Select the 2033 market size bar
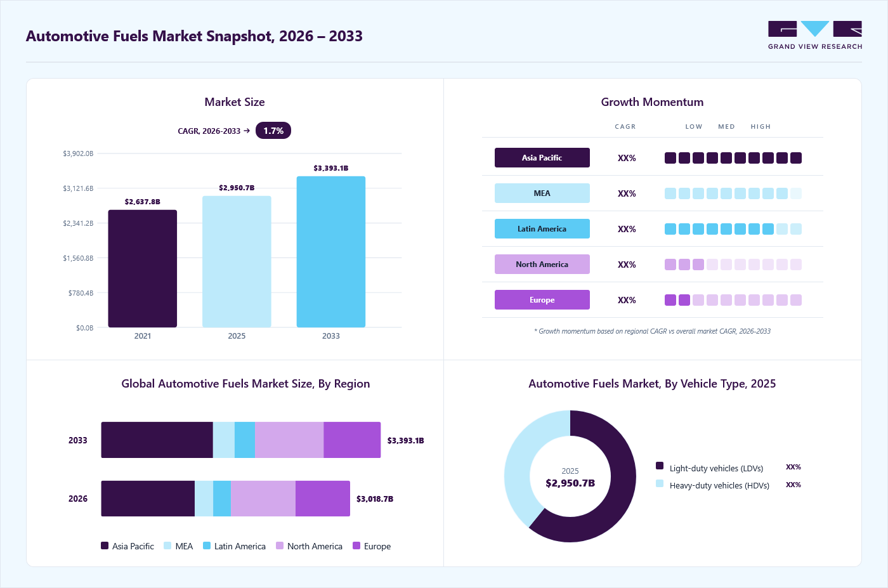The image size is (888, 588). pyautogui.click(x=331, y=252)
